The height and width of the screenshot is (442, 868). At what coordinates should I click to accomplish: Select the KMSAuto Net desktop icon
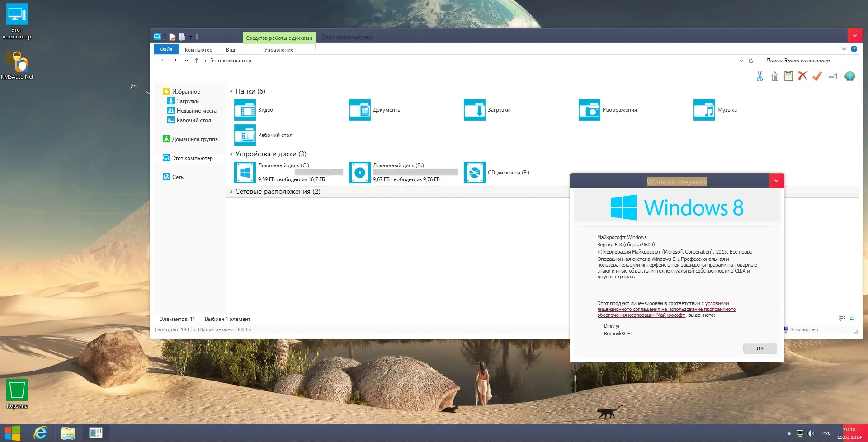point(17,65)
